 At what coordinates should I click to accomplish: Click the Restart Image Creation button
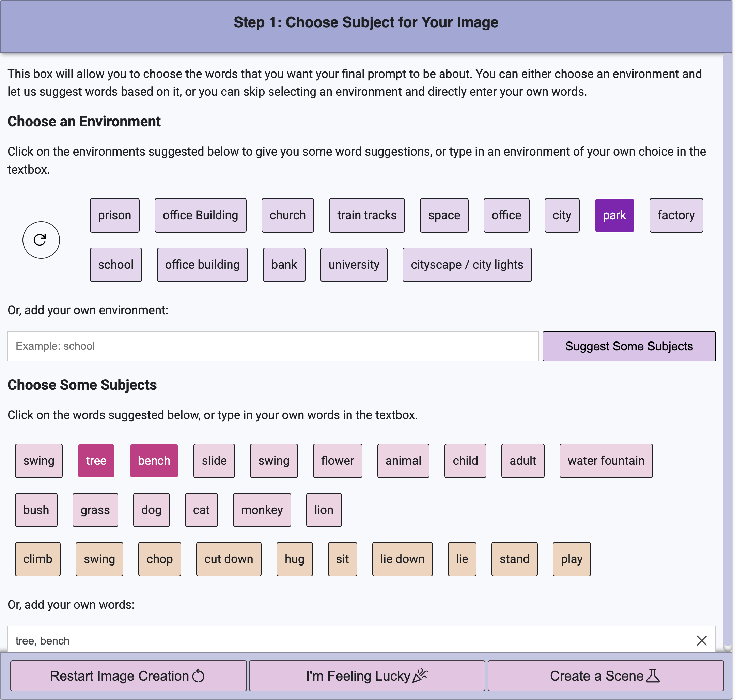(128, 675)
